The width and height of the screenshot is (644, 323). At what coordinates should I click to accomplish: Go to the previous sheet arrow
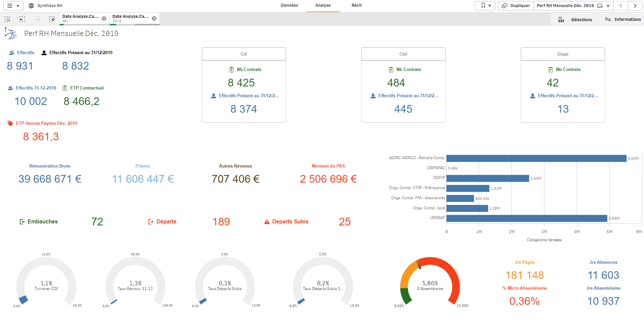pyautogui.click(x=621, y=6)
